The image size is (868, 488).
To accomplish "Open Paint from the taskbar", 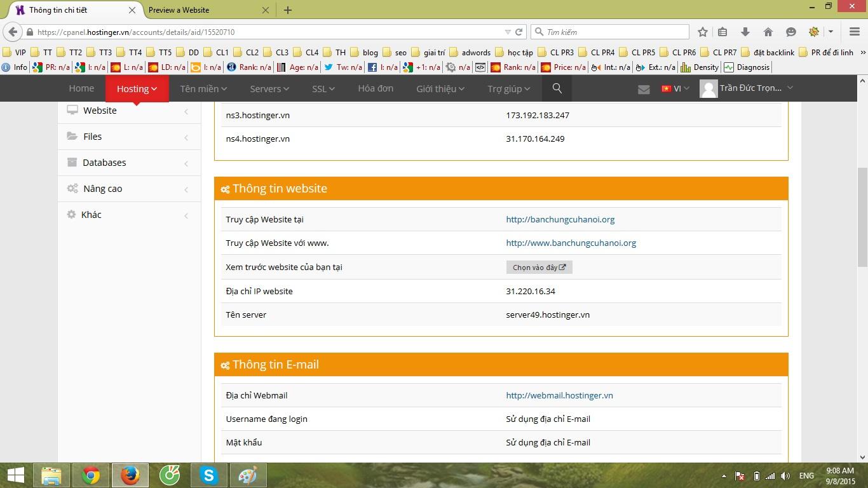I will click(248, 475).
